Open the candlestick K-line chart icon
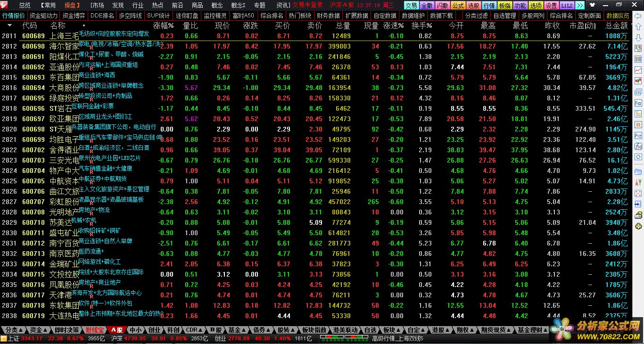644x344 pixels. click(x=638, y=81)
